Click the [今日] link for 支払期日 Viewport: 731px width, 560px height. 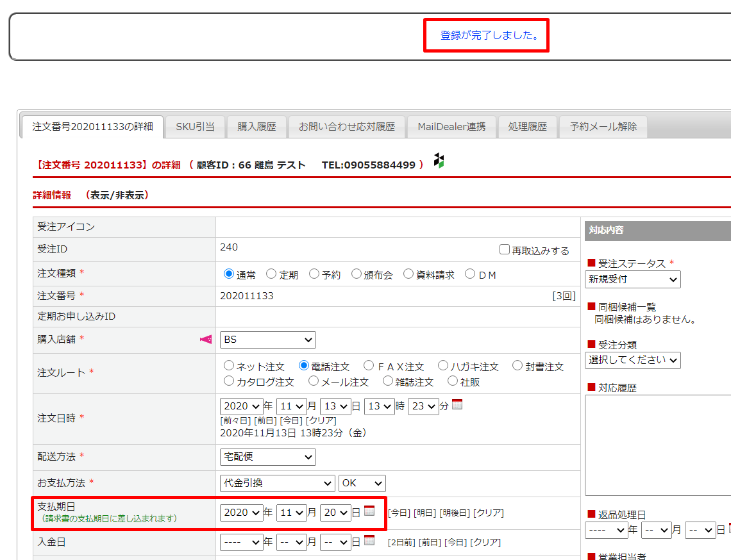398,513
